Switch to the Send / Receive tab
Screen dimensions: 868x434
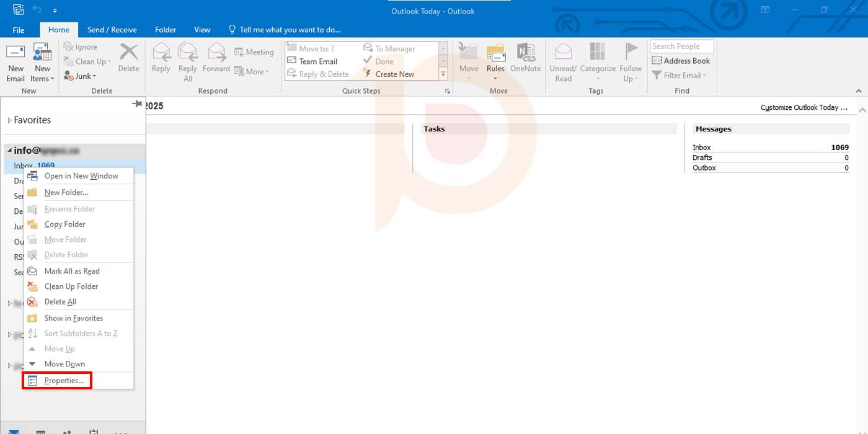tap(112, 30)
